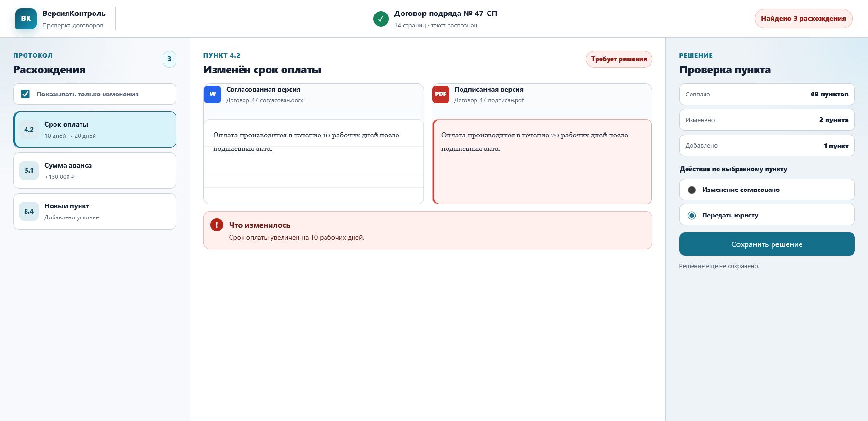Image resolution: width=868 pixels, height=421 pixels.
Task: Select 'Изменение согласовано' radio option
Action: coord(692,190)
